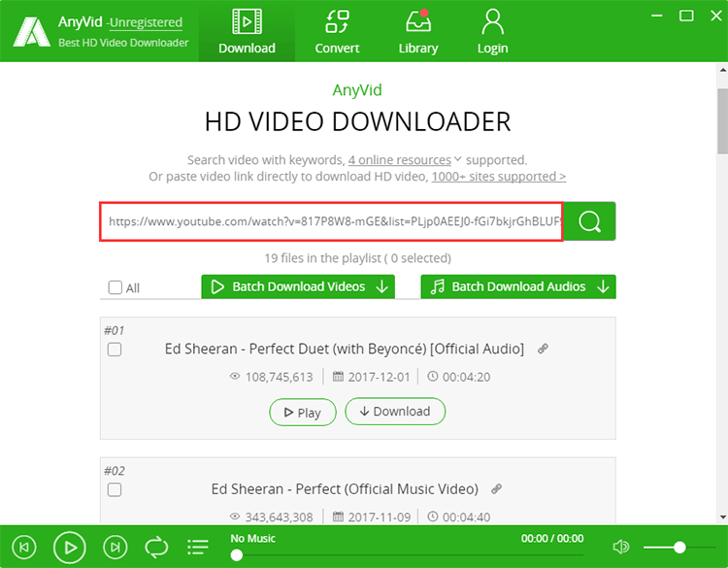
Task: Click the vertical scrollbar thumb
Action: (722, 120)
